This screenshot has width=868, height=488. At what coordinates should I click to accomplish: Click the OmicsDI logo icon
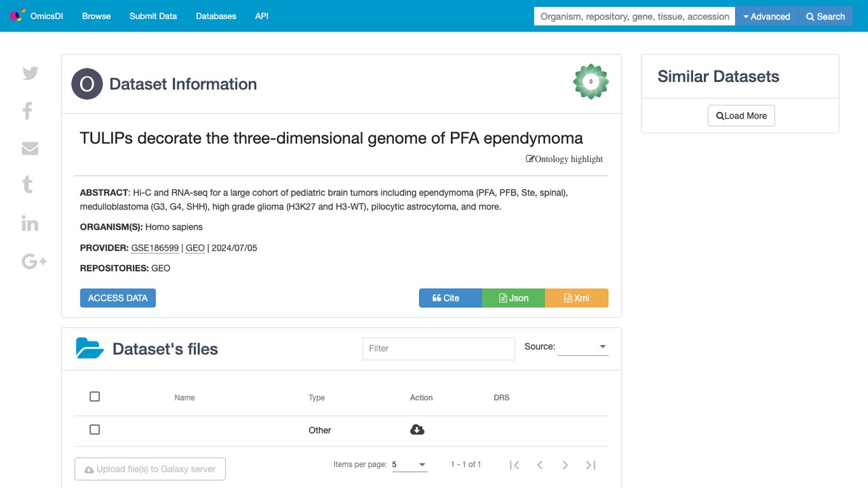[x=18, y=16]
